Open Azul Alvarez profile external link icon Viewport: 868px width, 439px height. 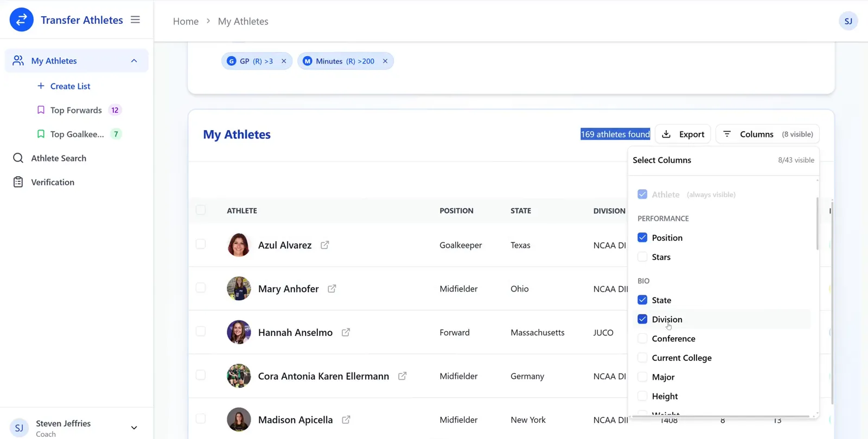tap(325, 245)
